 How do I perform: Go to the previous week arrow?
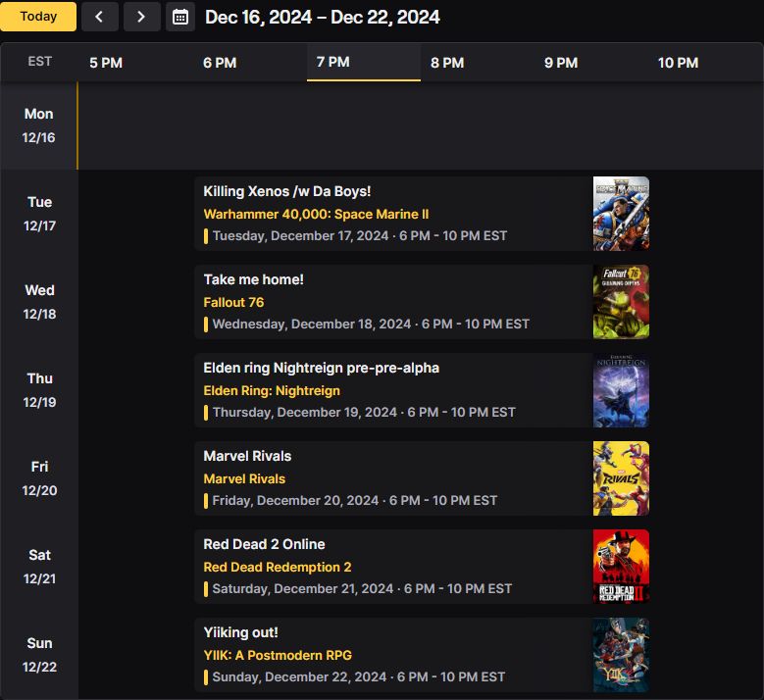coord(99,17)
